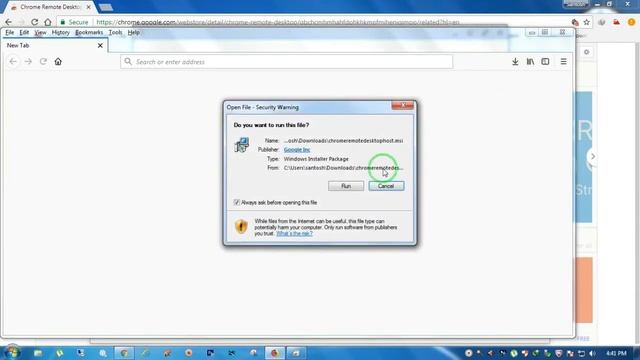Click the yellow security shield icon in the dialog
This screenshot has width=640, height=360.
pos(241,226)
